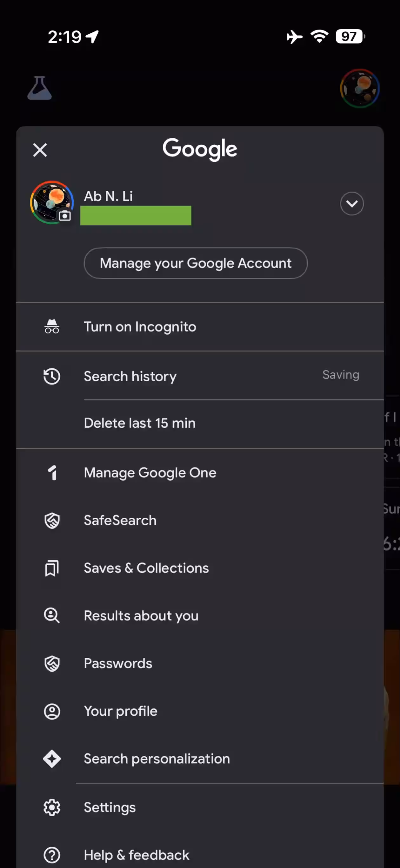Open the Passwords menu item

pos(118,663)
